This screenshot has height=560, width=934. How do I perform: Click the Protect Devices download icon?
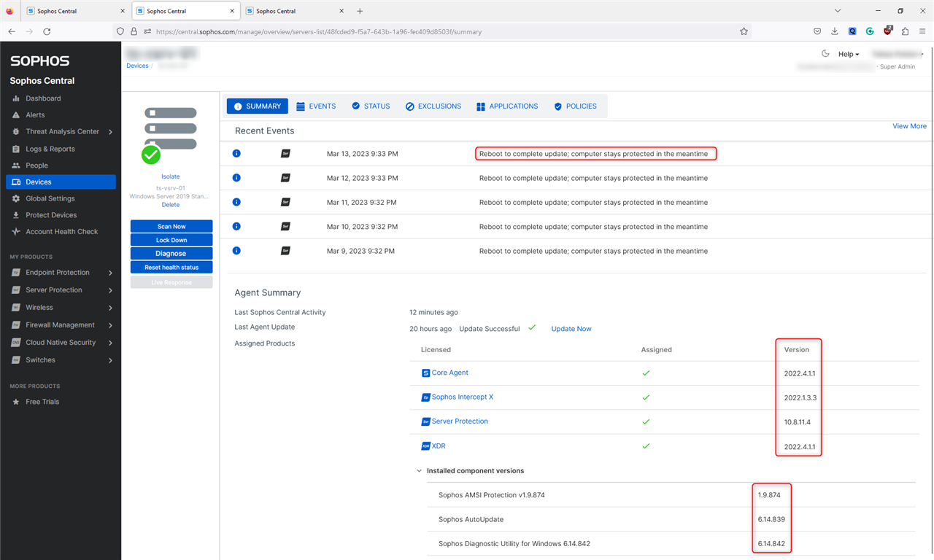point(16,215)
